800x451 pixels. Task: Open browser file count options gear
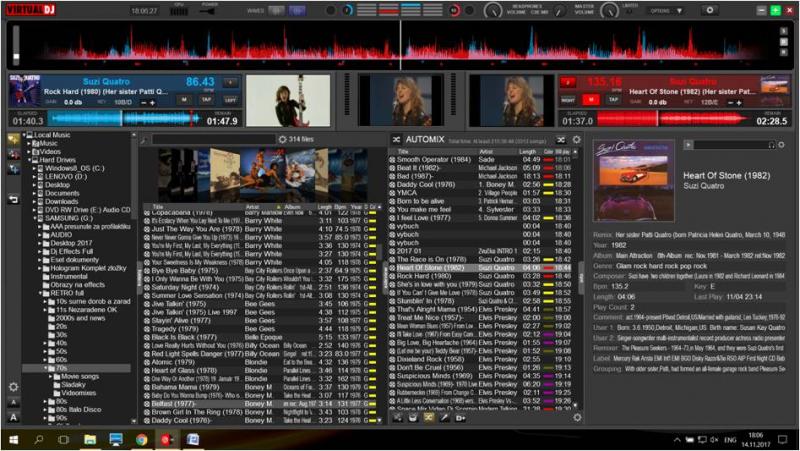(282, 139)
